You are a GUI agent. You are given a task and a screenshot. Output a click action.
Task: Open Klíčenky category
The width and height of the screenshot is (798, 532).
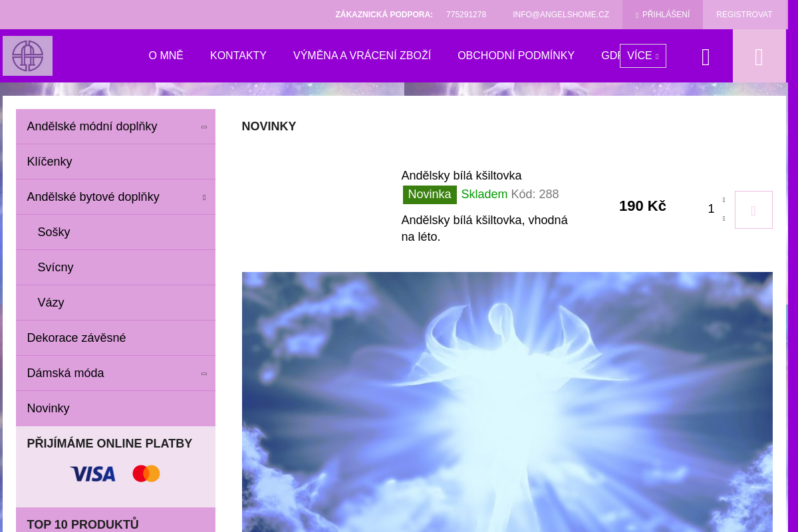click(116, 162)
